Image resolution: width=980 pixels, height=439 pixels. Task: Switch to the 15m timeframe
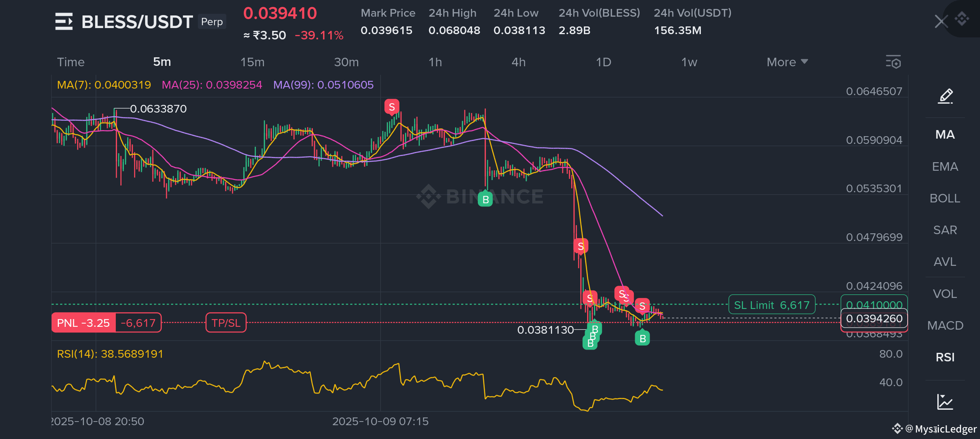(252, 62)
